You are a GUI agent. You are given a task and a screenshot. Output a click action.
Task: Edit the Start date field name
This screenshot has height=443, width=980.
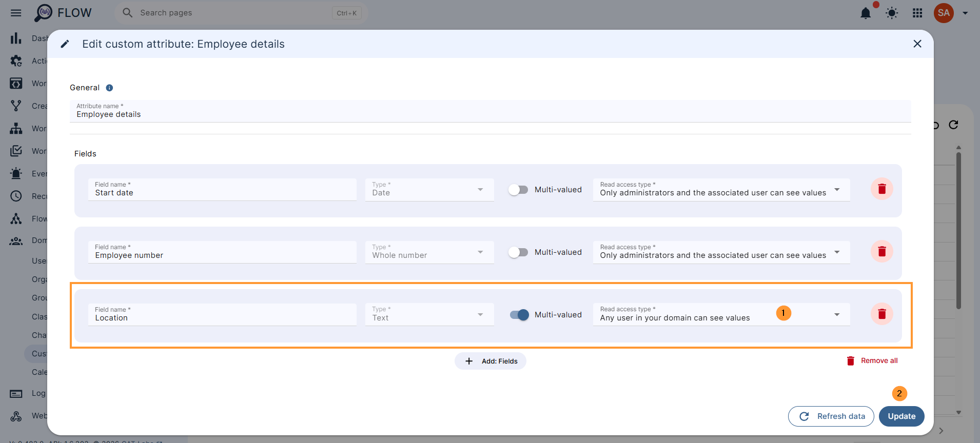pos(222,190)
